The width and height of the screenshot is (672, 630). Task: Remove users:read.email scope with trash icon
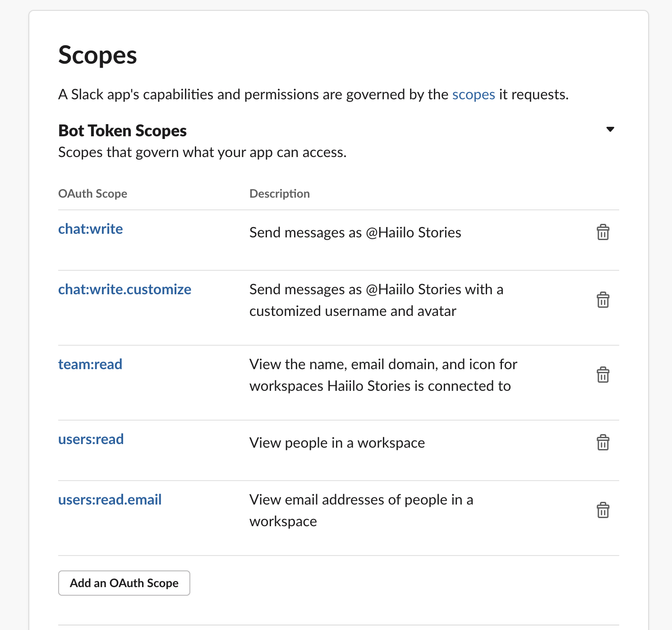click(603, 510)
